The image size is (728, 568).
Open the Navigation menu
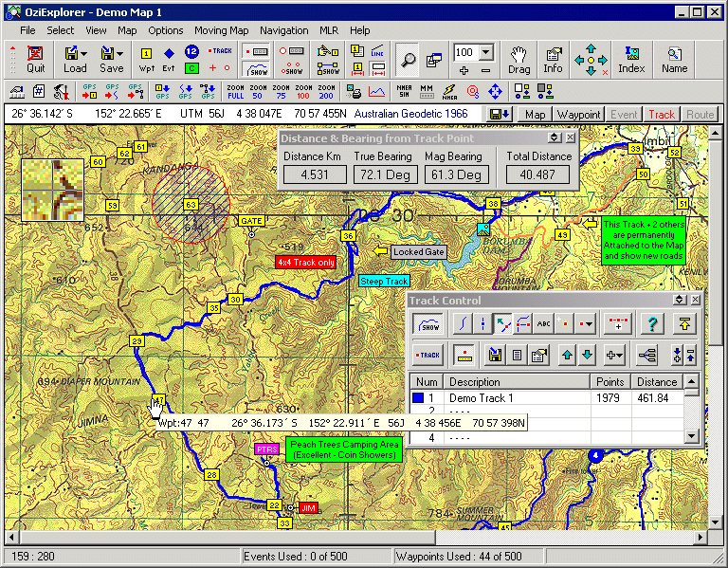283,30
